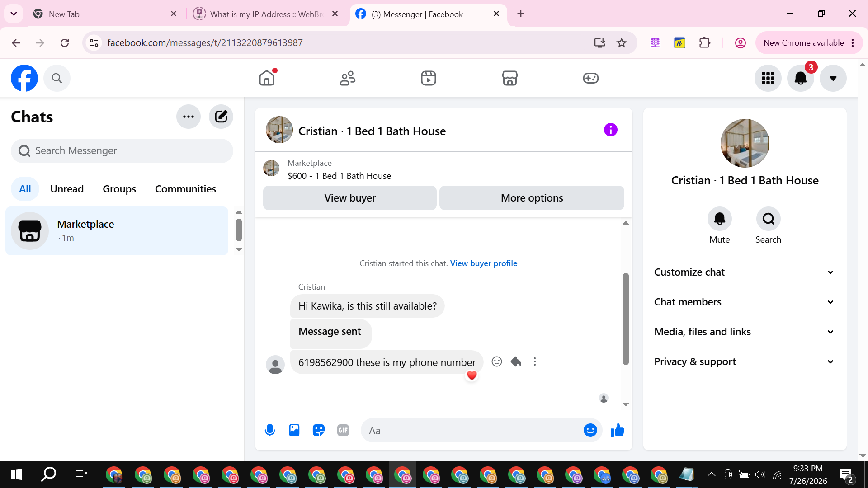This screenshot has height=488, width=868.
Task: Click the message thread scrollbar
Action: [626, 319]
